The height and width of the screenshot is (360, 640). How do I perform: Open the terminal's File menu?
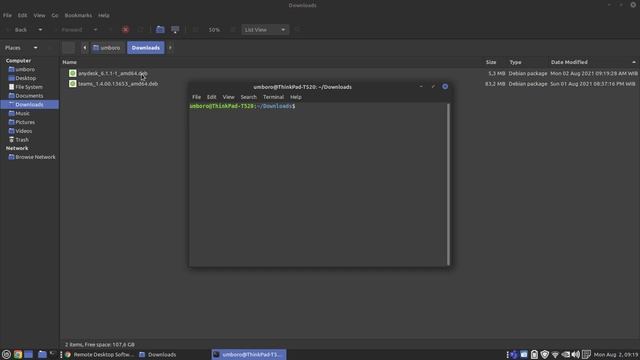click(x=196, y=97)
